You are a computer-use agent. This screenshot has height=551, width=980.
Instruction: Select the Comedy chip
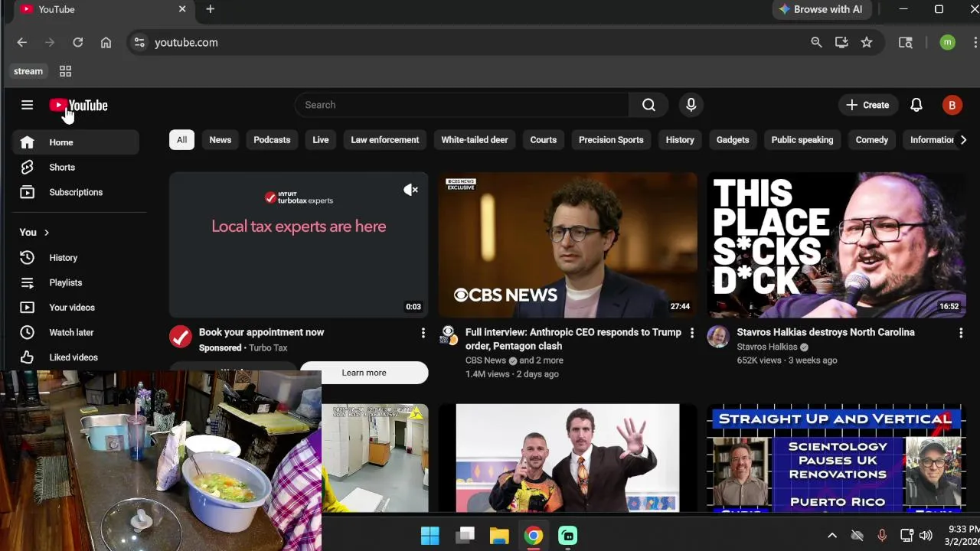(872, 140)
